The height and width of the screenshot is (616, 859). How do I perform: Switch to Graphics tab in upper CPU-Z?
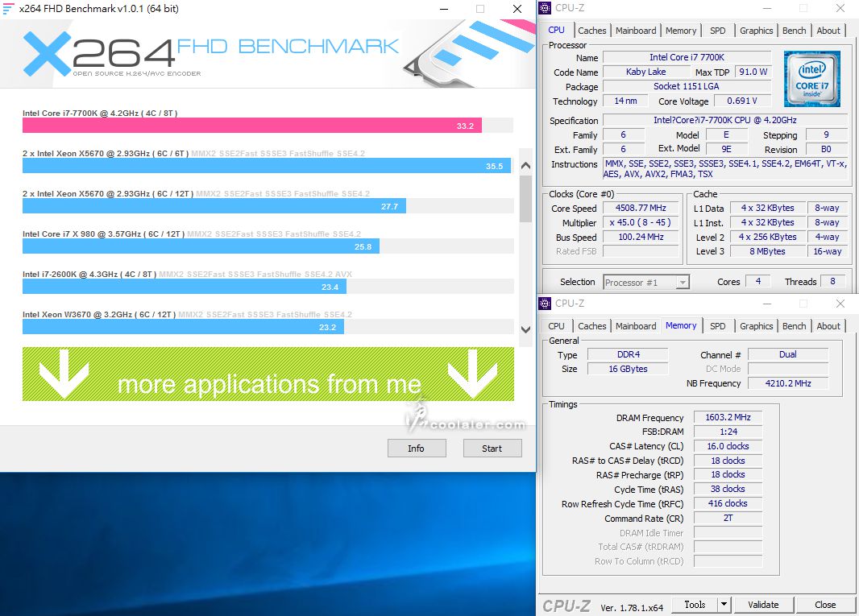tap(756, 31)
